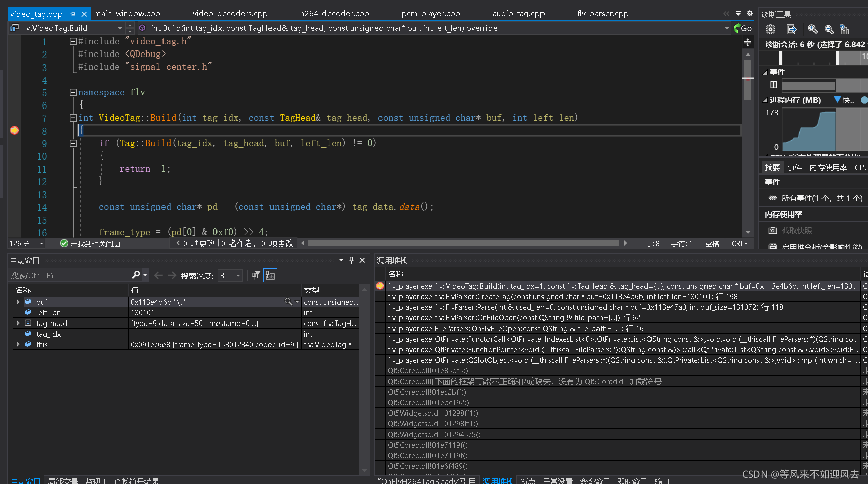
Task: Click the filter pin icon in Autos toolbar
Action: [x=256, y=275]
